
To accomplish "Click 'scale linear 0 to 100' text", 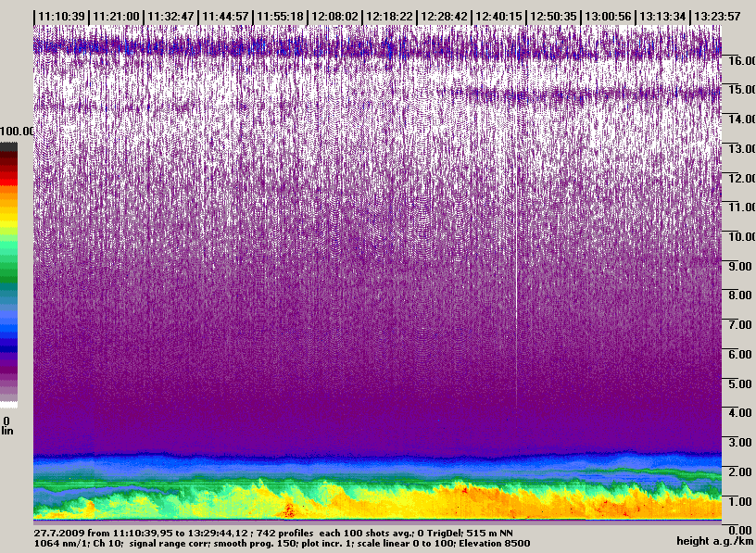I will 405,544.
